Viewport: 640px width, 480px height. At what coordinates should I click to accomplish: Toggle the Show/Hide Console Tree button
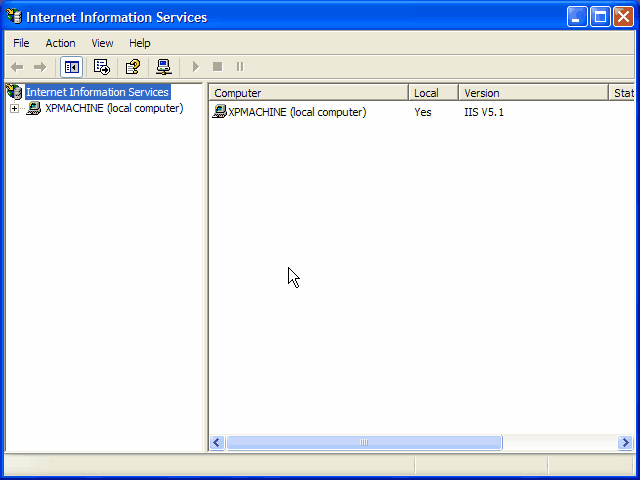pyautogui.click(x=71, y=67)
